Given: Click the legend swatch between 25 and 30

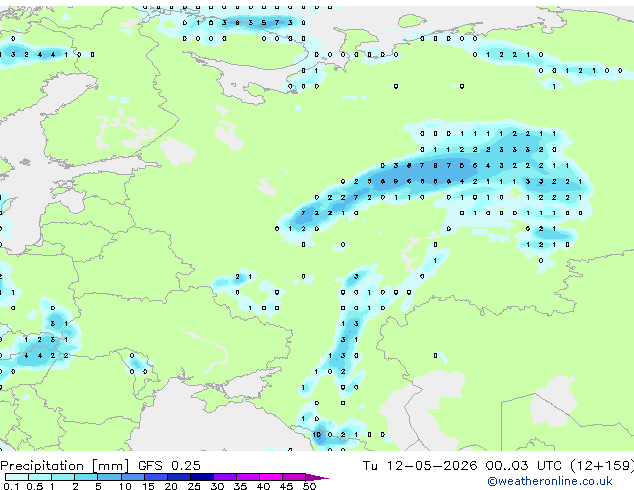Looking at the screenshot, I should (202, 477).
